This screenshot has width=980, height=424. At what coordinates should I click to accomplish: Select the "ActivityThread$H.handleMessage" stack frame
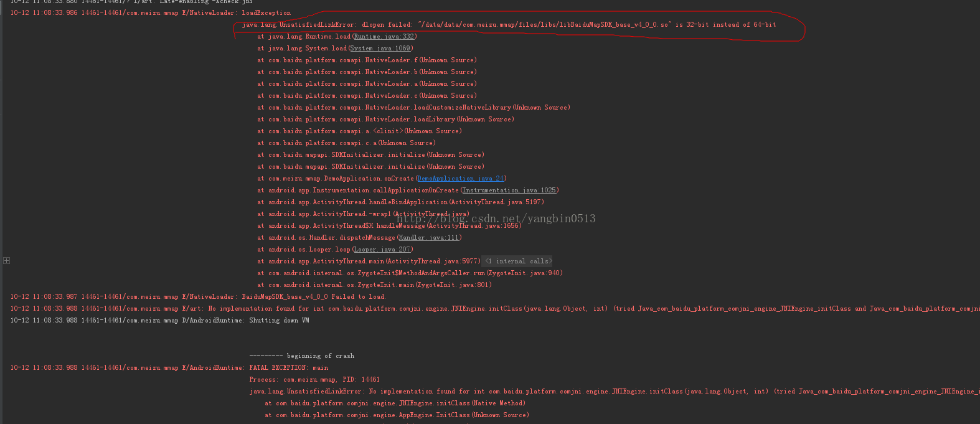[390, 226]
